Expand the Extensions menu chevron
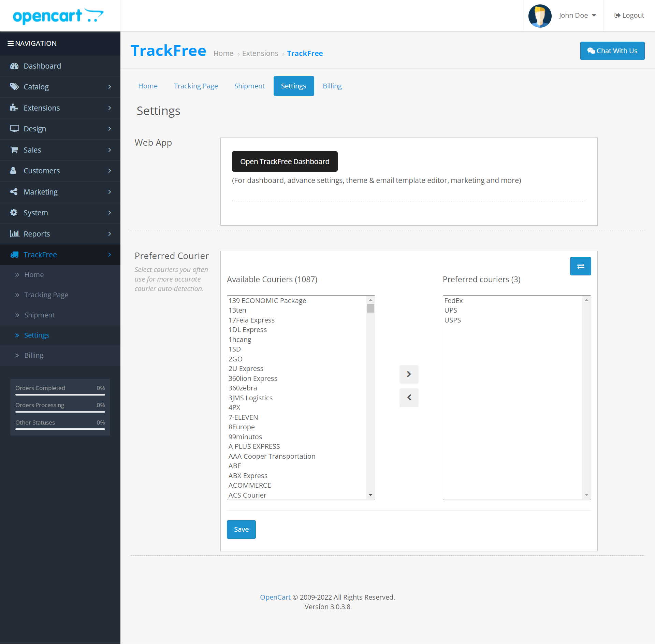Viewport: 655px width, 644px height. [110, 108]
